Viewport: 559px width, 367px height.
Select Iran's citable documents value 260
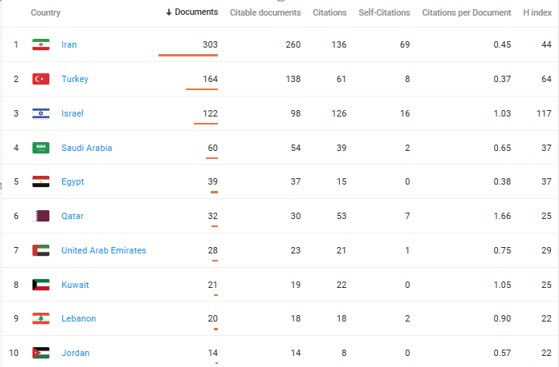pos(293,45)
